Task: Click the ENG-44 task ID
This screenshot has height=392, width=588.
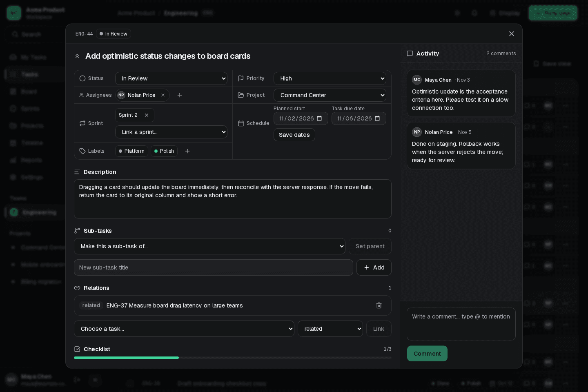Action: coord(84,34)
